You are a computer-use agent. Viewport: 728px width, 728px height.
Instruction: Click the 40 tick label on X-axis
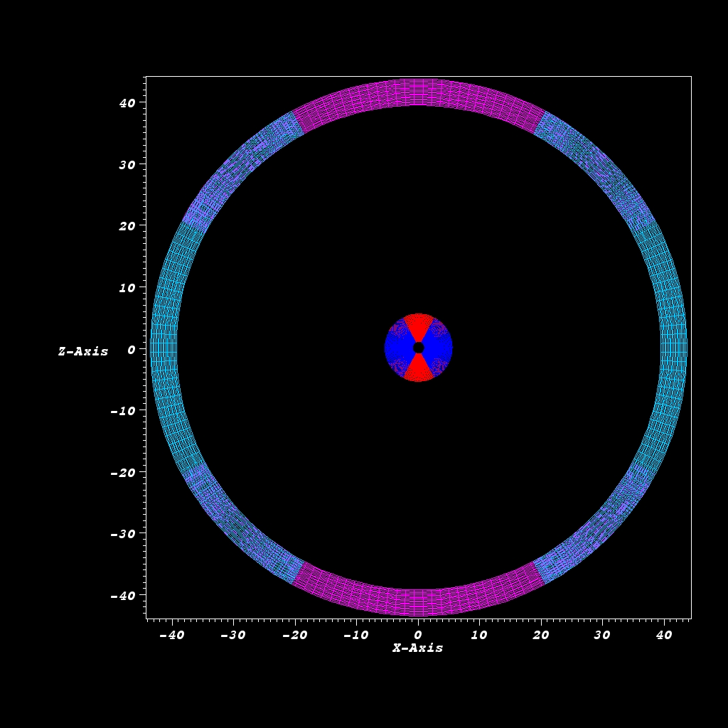click(x=664, y=635)
